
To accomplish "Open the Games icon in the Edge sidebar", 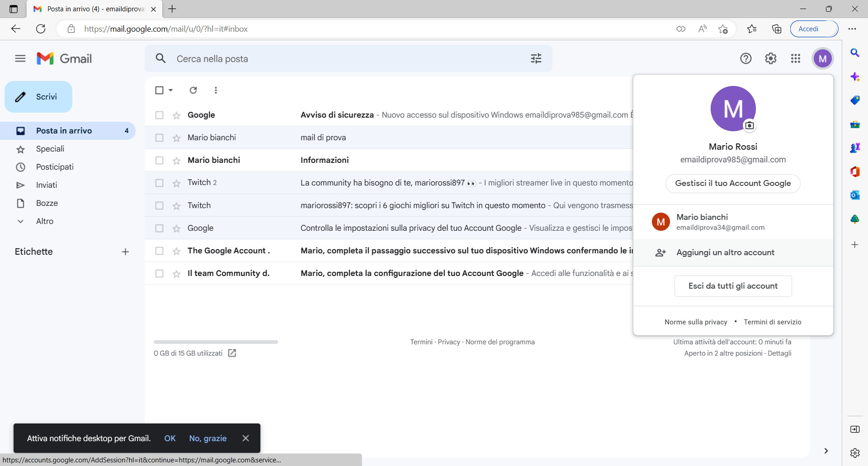I will pyautogui.click(x=855, y=147).
